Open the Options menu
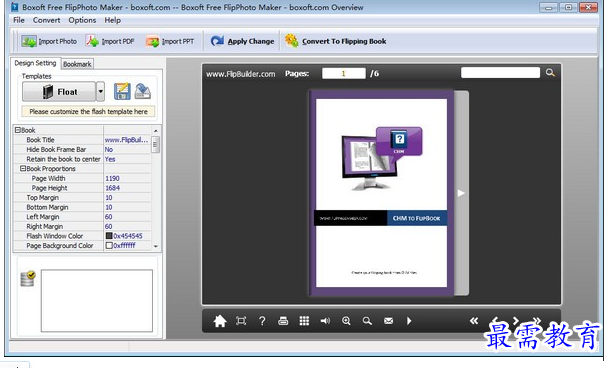Screen dimensions: 608x368 pyautogui.click(x=82, y=20)
